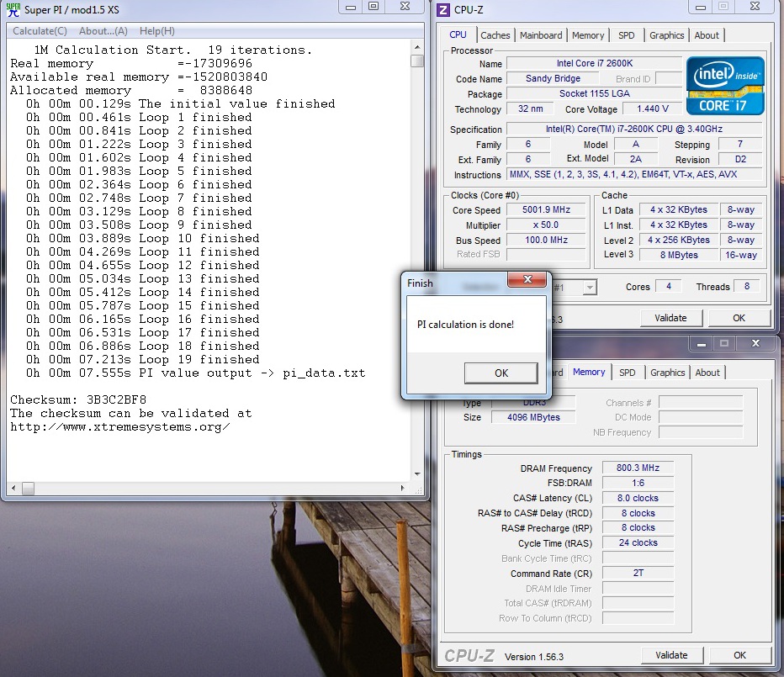Click Validate button in lower CPU-Z window
784x677 pixels.
(671, 655)
